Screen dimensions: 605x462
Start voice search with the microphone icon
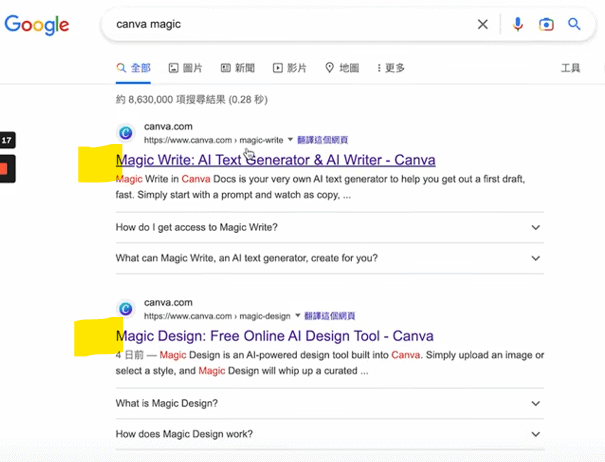[x=517, y=24]
